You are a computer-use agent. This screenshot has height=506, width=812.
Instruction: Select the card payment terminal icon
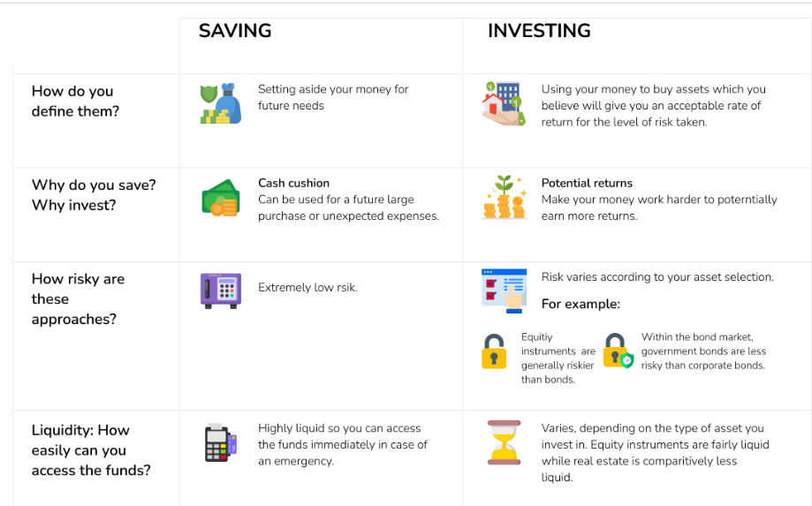(x=221, y=443)
